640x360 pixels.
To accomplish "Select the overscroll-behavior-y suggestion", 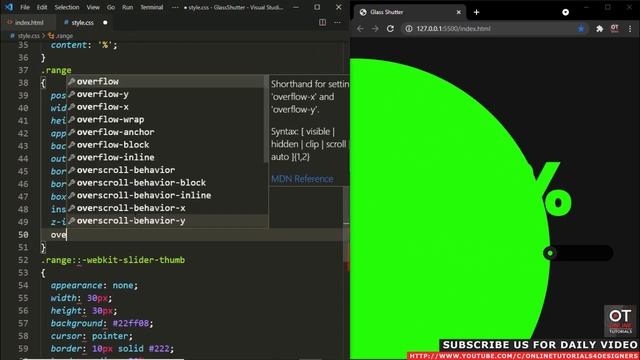I will click(167, 220).
